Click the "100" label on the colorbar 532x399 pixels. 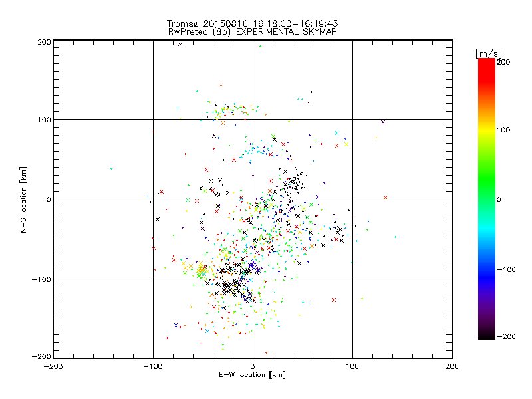point(503,130)
